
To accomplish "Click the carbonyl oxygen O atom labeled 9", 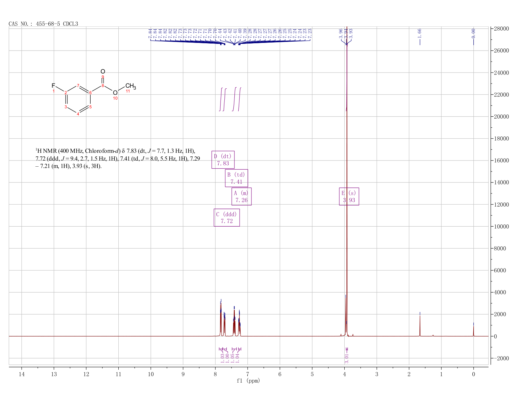I will click(x=103, y=72).
